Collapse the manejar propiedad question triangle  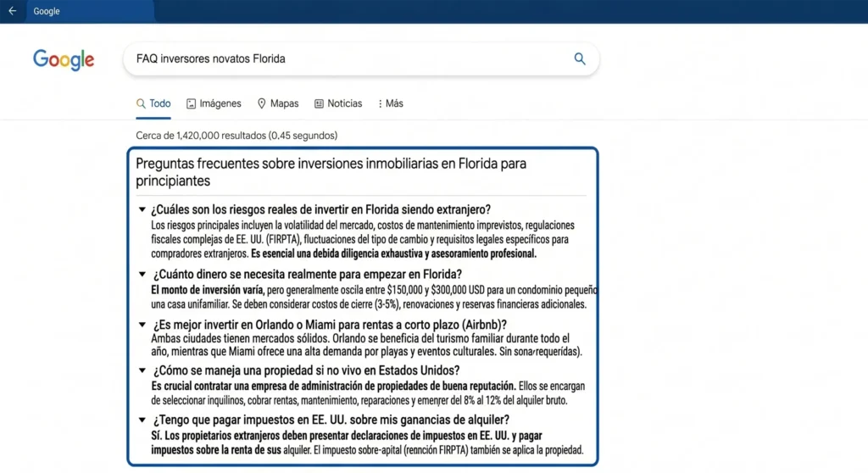tap(142, 370)
